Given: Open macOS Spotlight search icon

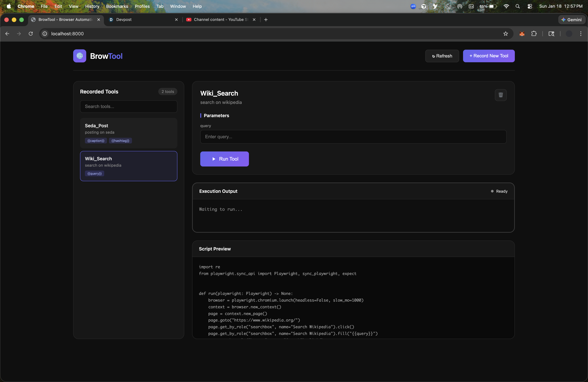Looking at the screenshot, I should click(x=518, y=6).
